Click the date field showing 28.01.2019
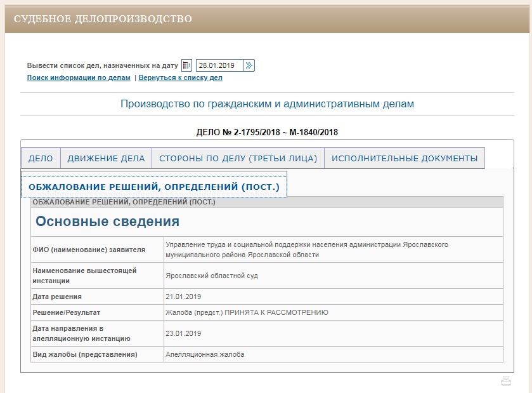This screenshot has width=532, height=393. click(219, 65)
